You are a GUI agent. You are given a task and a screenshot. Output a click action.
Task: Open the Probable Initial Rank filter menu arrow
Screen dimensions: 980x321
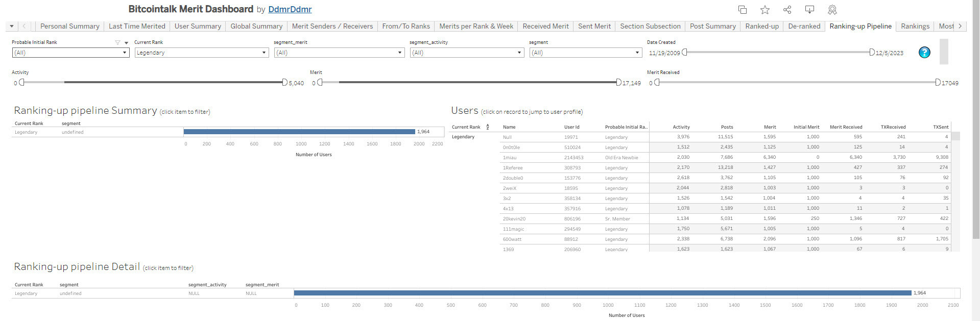pos(126,42)
